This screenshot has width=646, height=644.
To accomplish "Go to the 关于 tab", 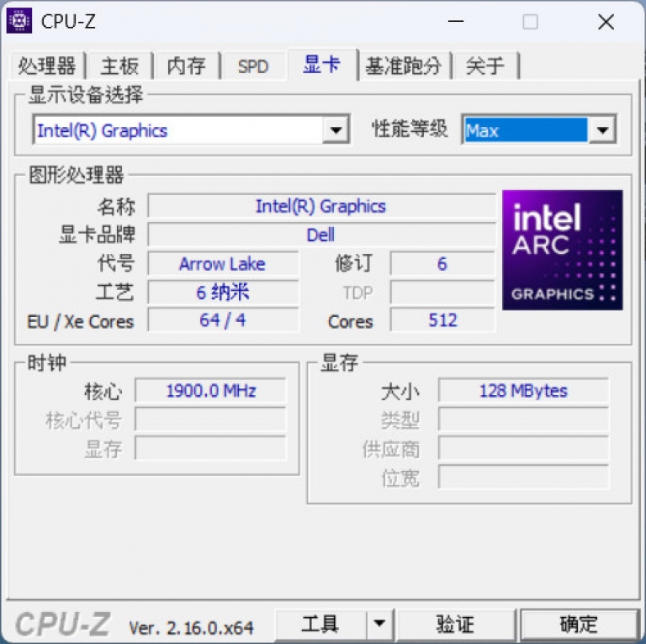I will (x=485, y=66).
